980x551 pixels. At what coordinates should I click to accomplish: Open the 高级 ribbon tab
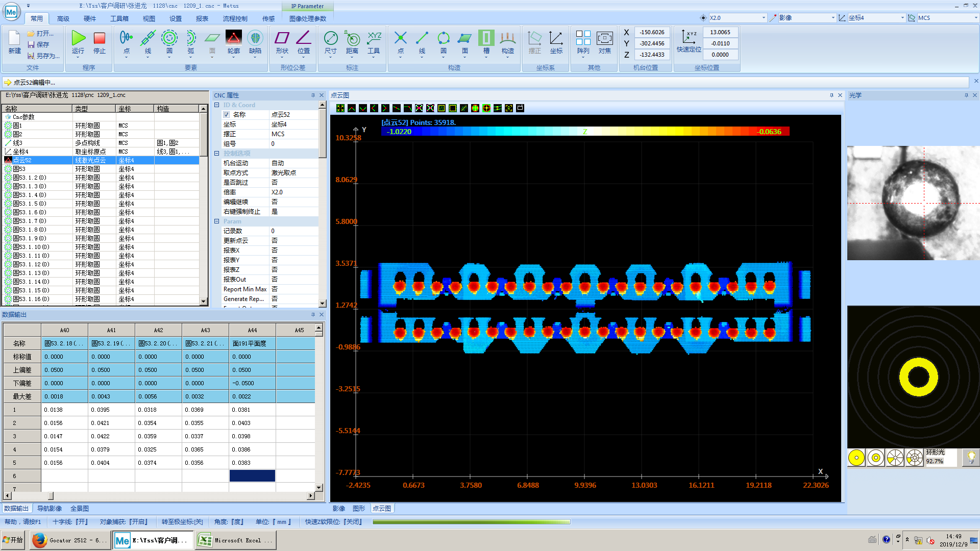click(x=63, y=19)
